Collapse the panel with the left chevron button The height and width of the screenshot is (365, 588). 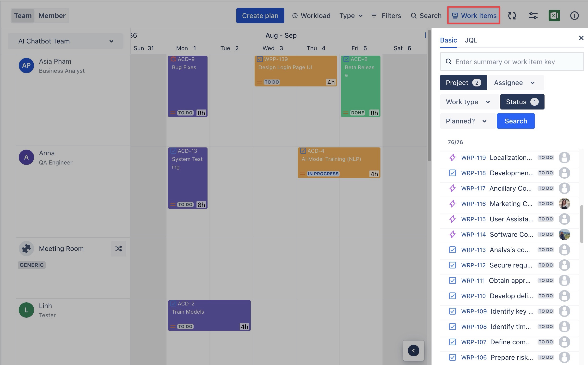point(413,351)
